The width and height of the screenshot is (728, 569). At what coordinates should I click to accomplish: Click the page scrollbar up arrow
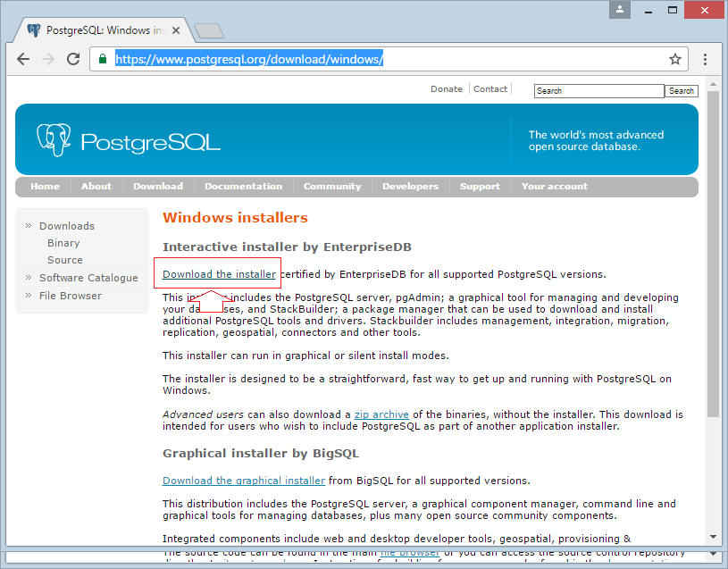coord(713,85)
